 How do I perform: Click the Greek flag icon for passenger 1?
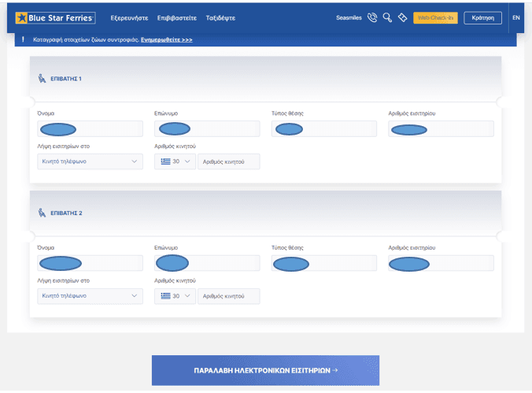click(x=165, y=161)
